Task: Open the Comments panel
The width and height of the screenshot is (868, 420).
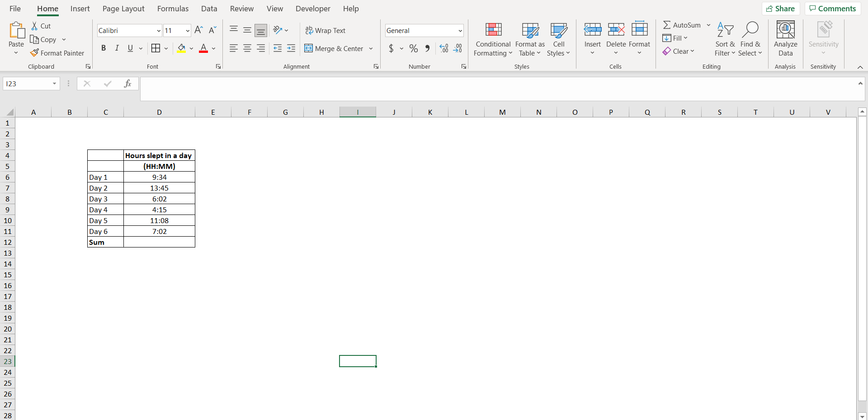Action: point(832,8)
